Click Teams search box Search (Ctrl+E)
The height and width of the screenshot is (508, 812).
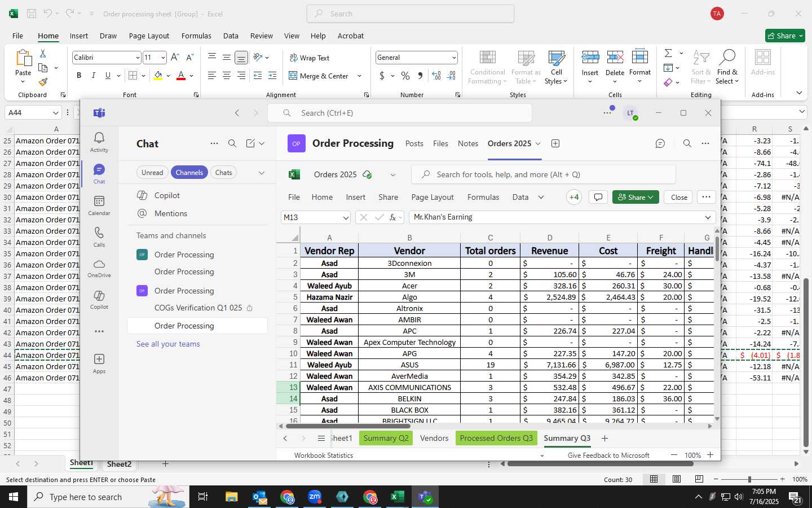tap(399, 113)
